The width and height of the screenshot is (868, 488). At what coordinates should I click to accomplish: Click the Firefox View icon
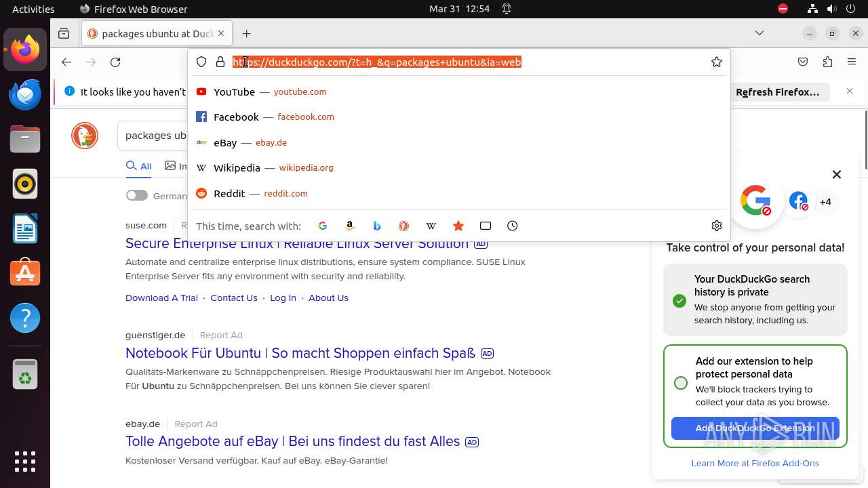tap(64, 33)
